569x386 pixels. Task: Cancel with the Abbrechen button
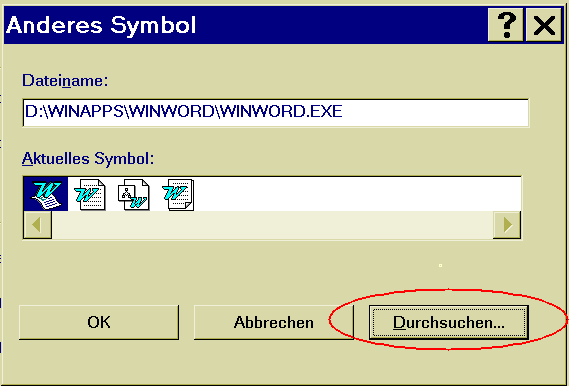coord(274,322)
